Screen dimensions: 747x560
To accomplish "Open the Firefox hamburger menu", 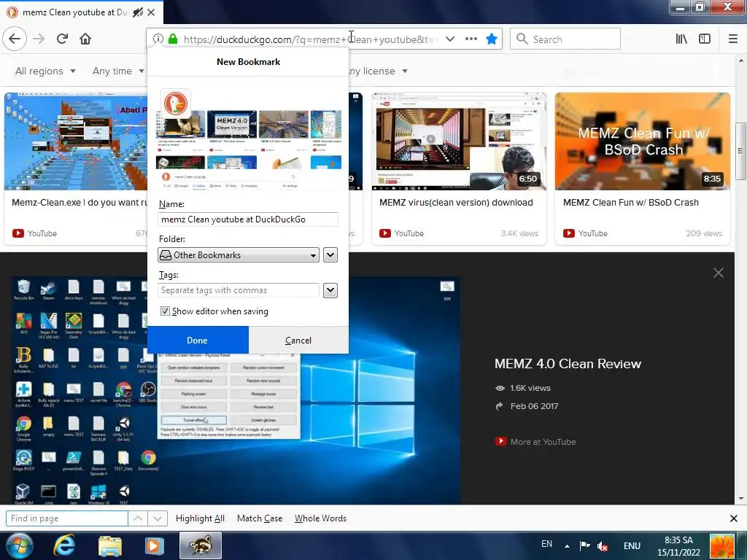I will click(733, 39).
